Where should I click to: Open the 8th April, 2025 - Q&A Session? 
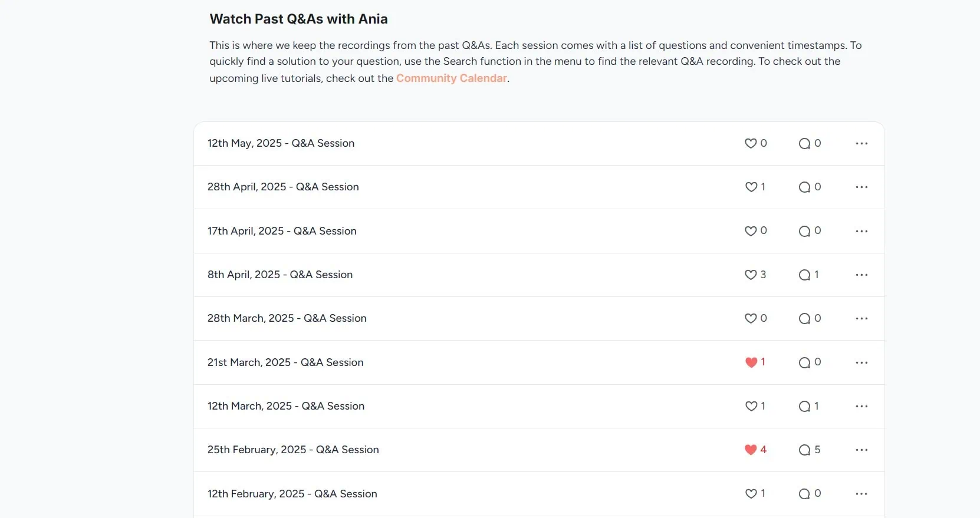(280, 275)
